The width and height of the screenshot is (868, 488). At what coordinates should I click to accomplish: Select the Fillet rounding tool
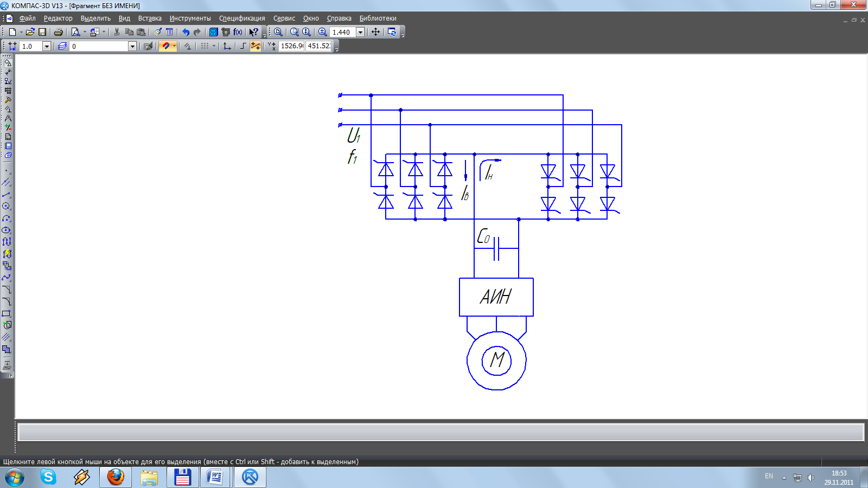[7, 301]
